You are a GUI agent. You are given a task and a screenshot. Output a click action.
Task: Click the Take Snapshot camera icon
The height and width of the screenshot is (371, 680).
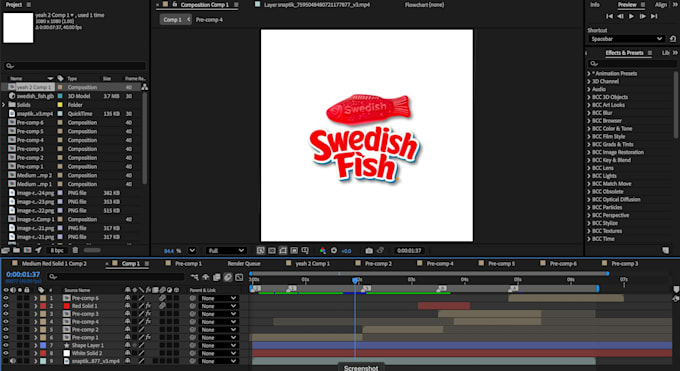click(x=369, y=250)
